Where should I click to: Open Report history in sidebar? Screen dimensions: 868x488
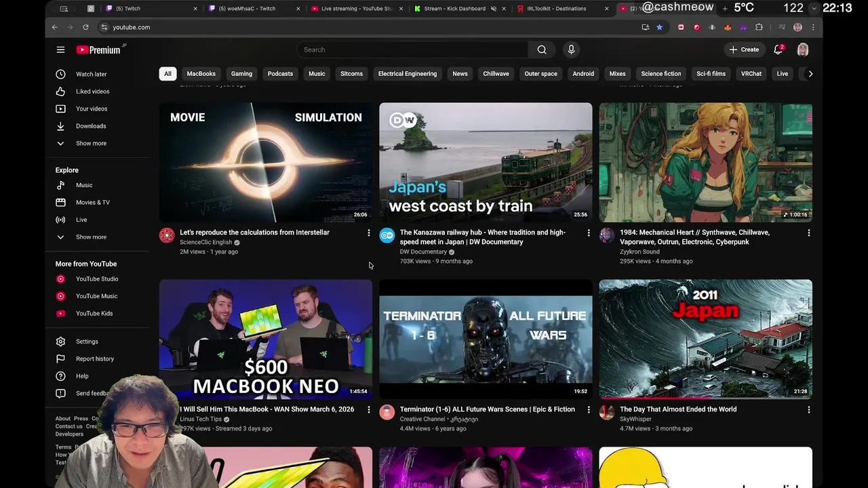point(95,359)
